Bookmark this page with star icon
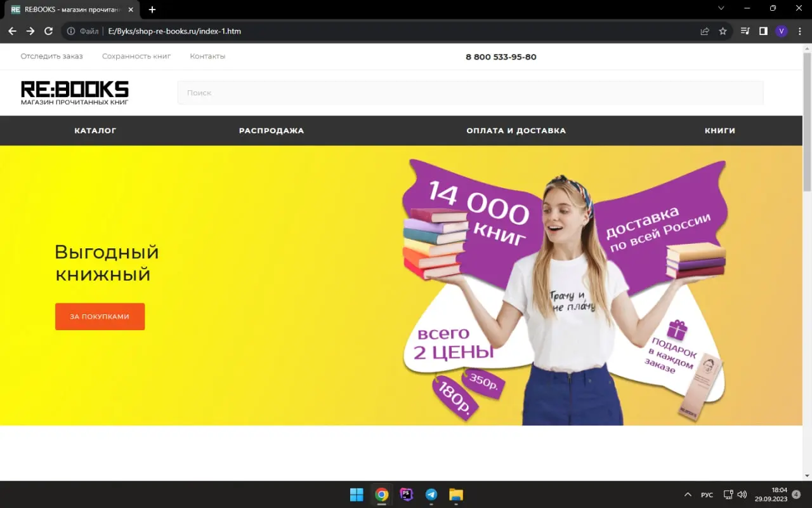 (x=723, y=31)
